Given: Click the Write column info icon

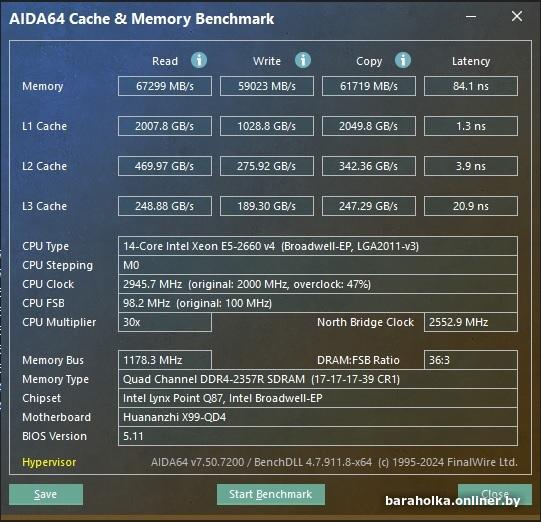Looking at the screenshot, I should tap(303, 60).
